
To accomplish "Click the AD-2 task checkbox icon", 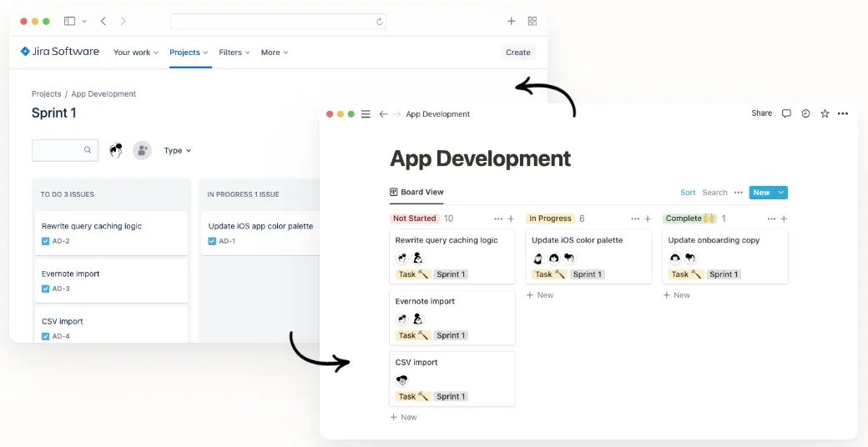I will 45,241.
